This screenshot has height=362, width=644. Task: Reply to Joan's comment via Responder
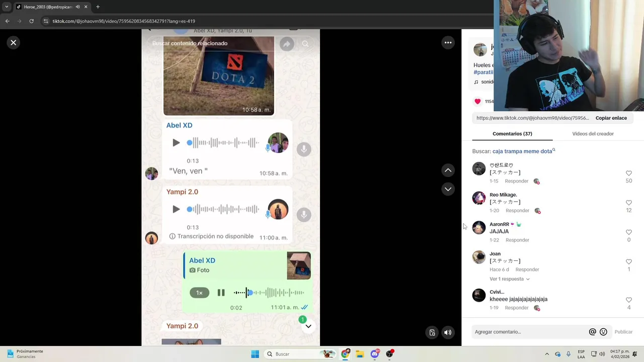click(527, 269)
